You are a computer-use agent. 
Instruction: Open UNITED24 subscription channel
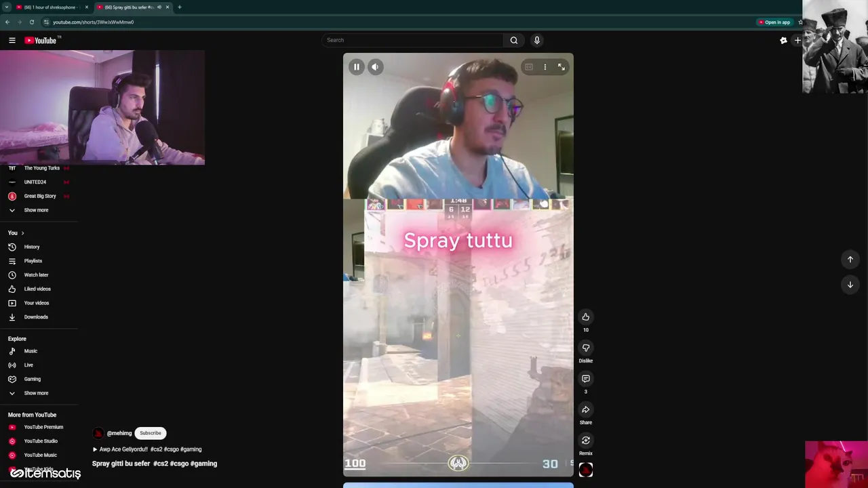click(x=39, y=182)
